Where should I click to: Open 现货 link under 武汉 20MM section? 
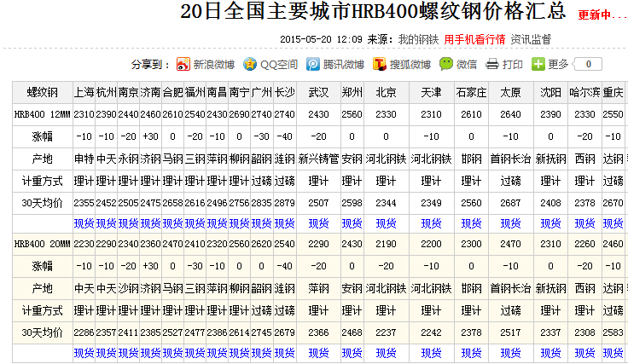[x=318, y=353]
